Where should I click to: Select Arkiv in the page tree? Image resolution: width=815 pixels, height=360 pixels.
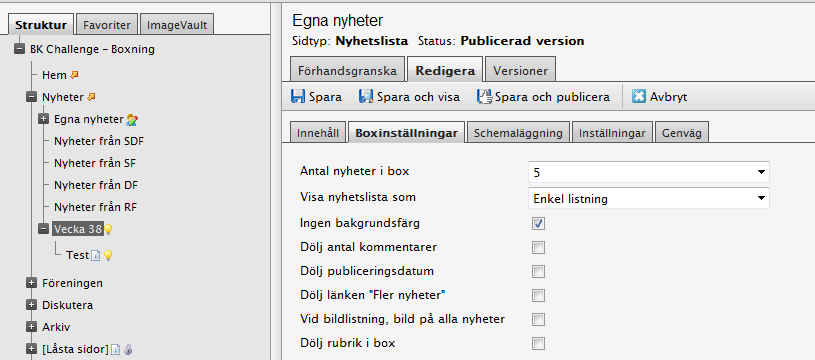(x=56, y=327)
